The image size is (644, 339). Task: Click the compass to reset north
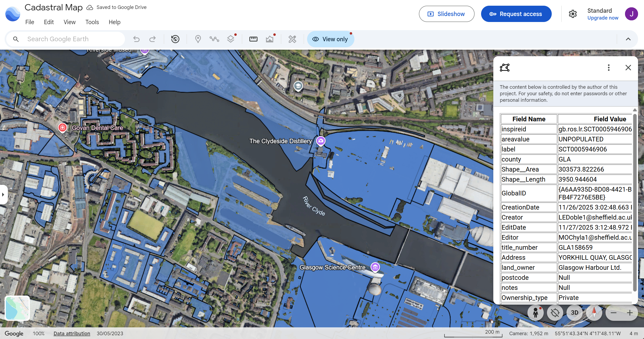tap(594, 313)
